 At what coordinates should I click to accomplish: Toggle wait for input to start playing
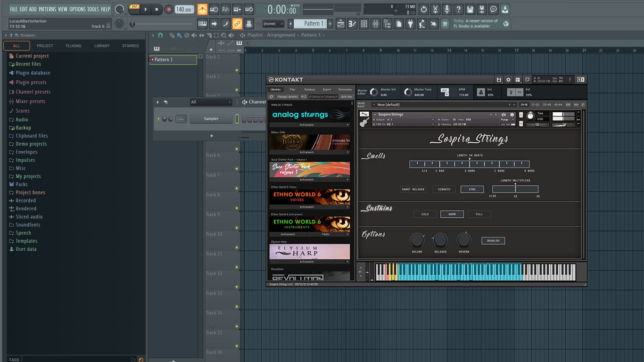click(214, 9)
